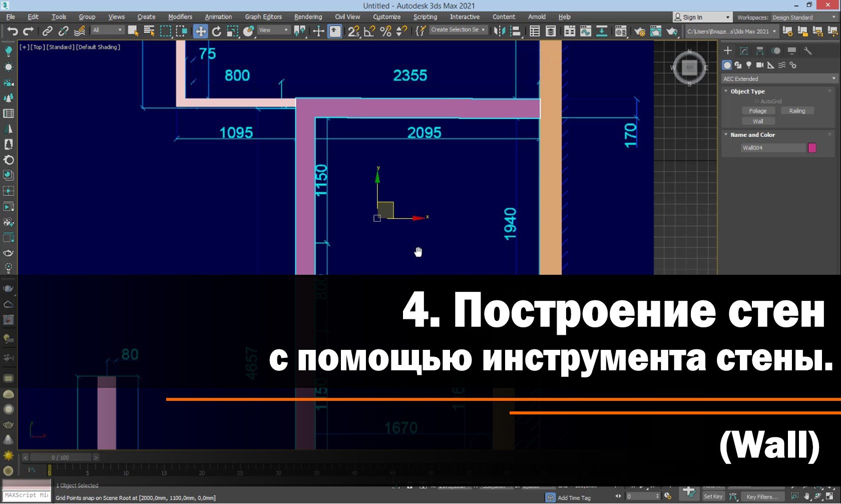Toggle 2.5D snaps on
841x504 pixels.
point(353,31)
